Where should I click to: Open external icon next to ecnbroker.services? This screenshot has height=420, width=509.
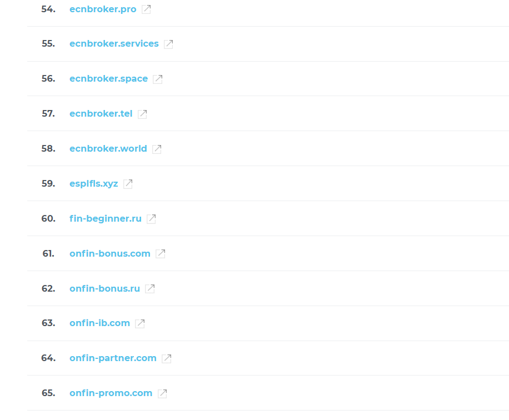pos(168,44)
